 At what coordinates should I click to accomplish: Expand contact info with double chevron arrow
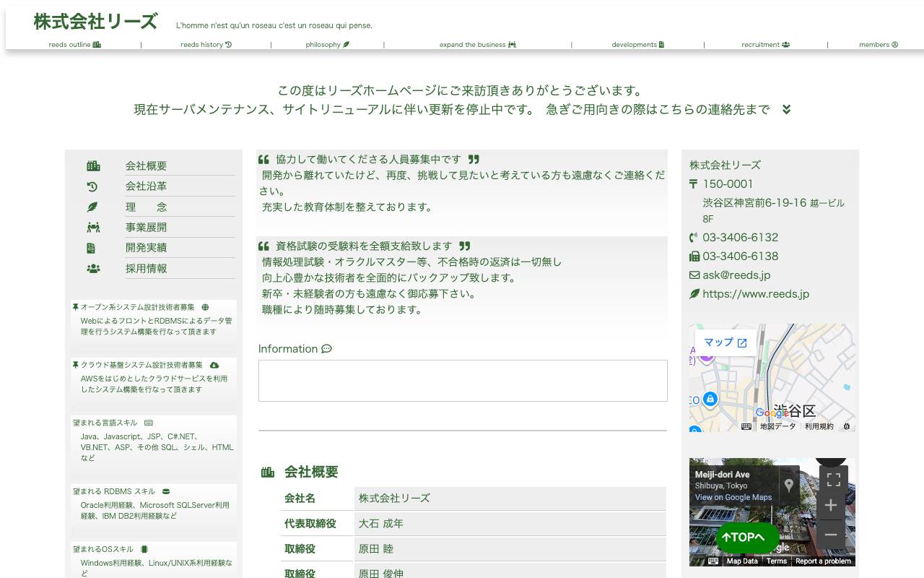click(787, 110)
